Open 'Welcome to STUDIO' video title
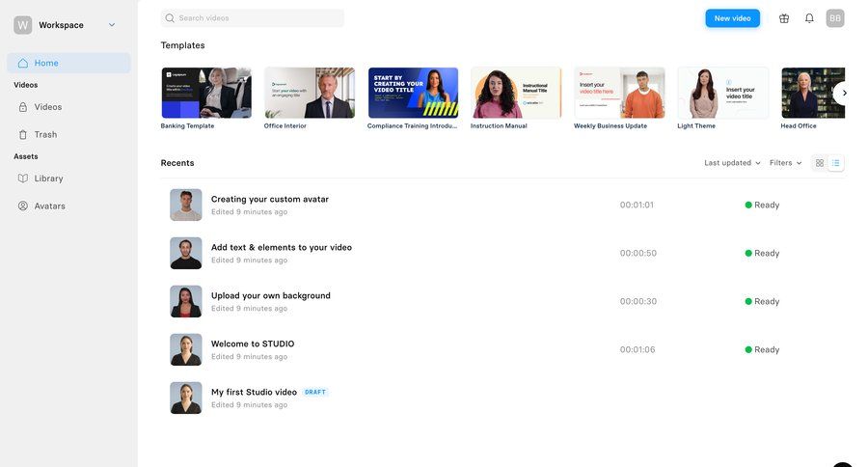868x467 pixels. (x=253, y=343)
